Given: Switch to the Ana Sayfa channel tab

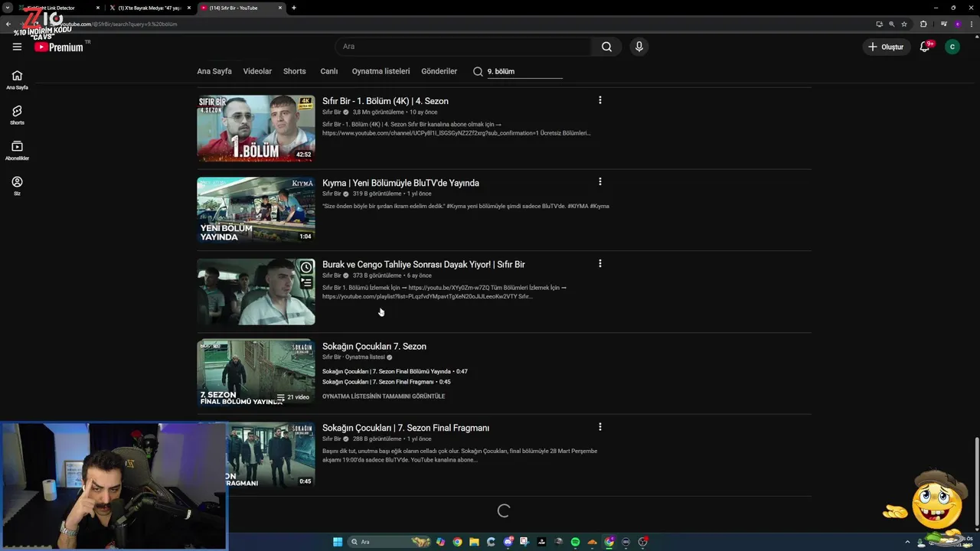Looking at the screenshot, I should (214, 71).
